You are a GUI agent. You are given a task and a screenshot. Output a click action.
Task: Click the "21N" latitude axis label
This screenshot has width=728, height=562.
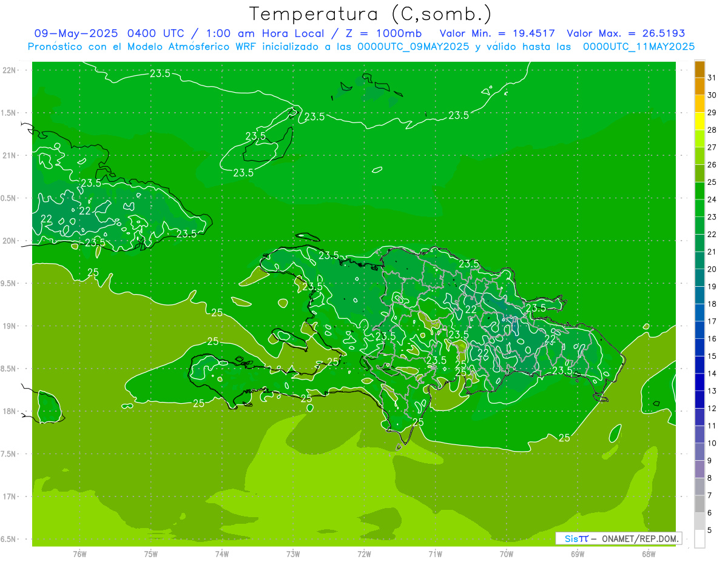point(10,155)
